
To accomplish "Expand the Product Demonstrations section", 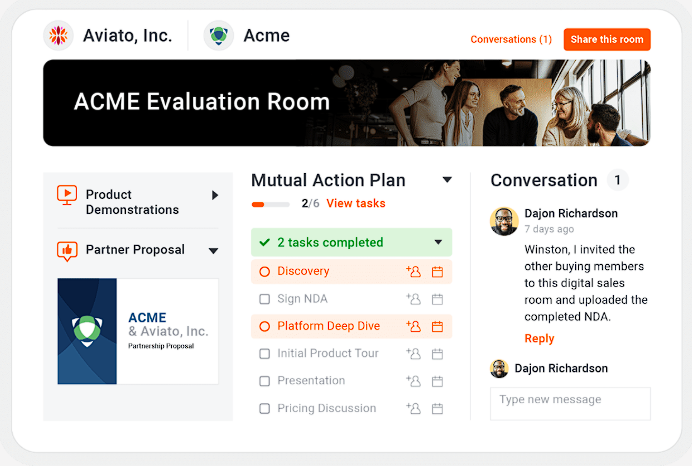I will pyautogui.click(x=214, y=196).
